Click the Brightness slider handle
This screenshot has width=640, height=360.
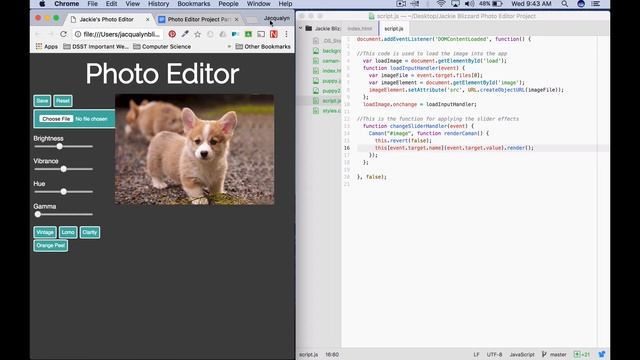click(x=60, y=146)
